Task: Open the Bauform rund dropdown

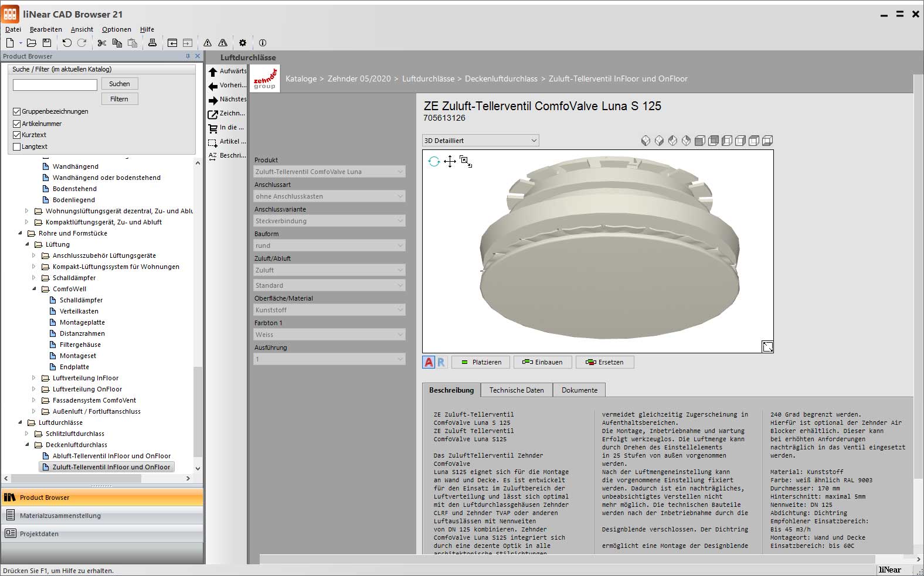Action: pyautogui.click(x=329, y=246)
